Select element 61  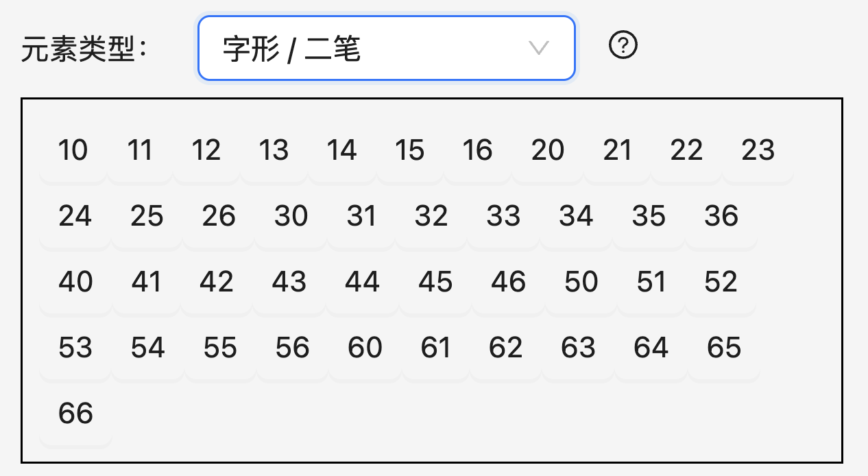pos(436,348)
